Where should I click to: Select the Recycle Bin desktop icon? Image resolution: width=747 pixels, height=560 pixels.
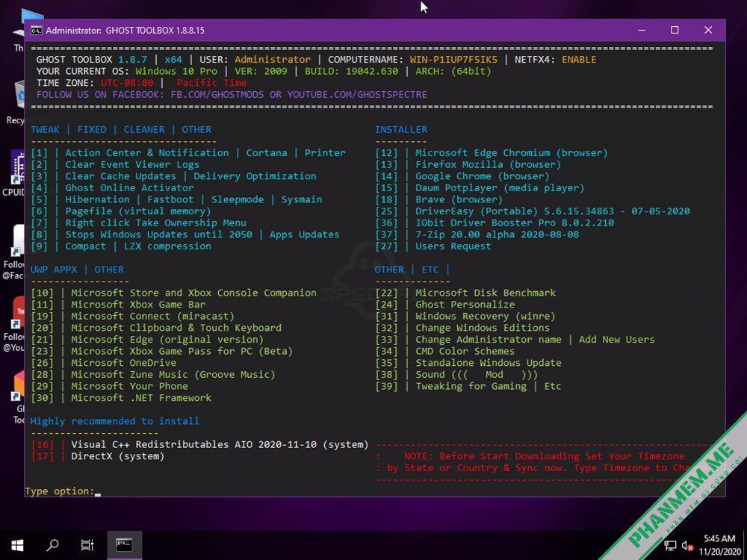coord(16,102)
